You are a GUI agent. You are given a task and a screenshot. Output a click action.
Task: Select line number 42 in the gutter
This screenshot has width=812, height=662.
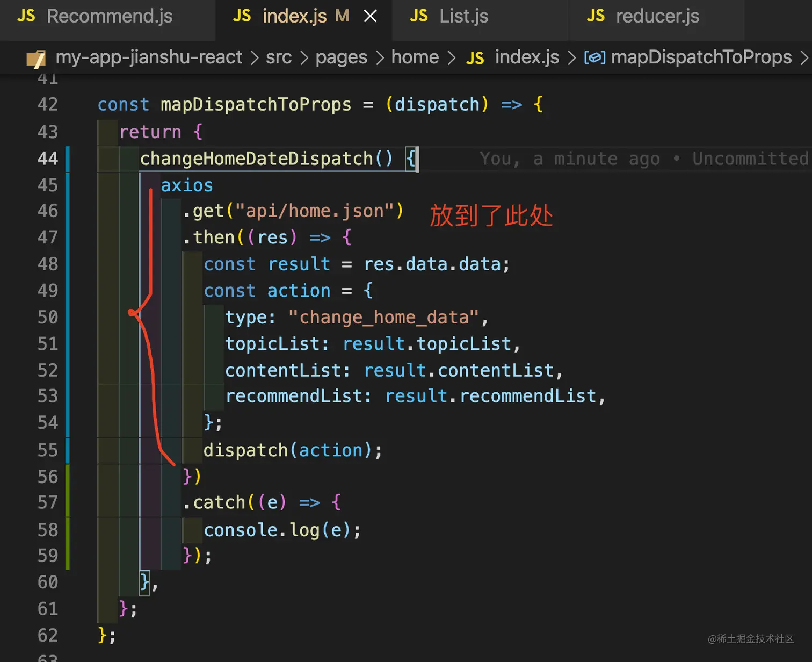point(48,104)
